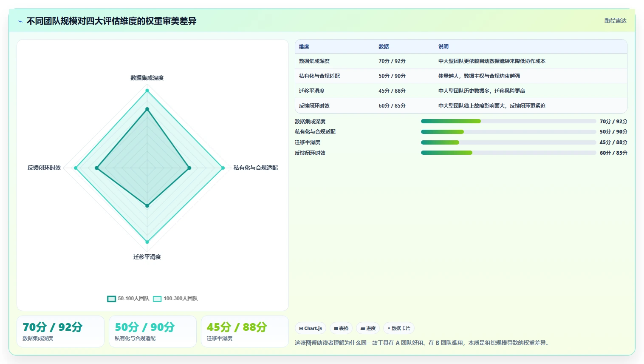Click the page title 不同团队规模对四大评估维度的权重审美差异
The image size is (644, 364).
click(x=111, y=21)
